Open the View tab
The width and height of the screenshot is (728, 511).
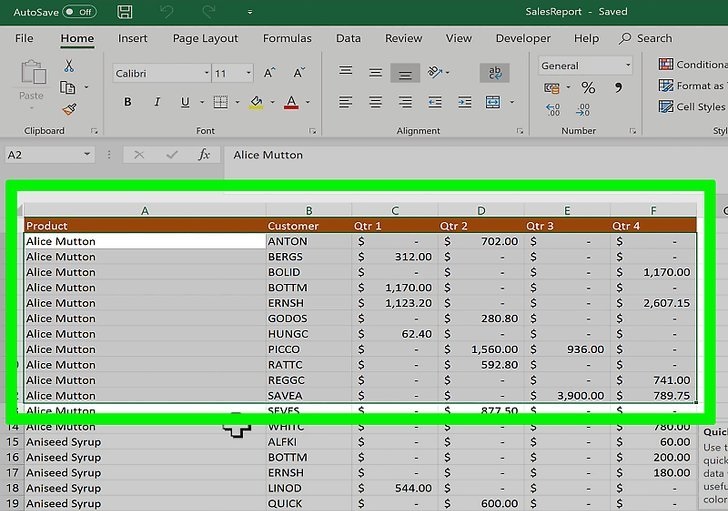[459, 38]
